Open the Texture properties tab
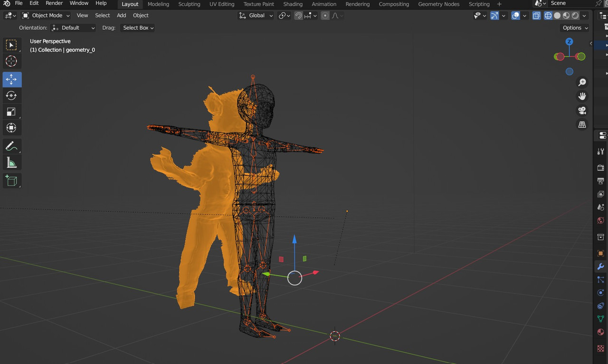 click(601, 348)
